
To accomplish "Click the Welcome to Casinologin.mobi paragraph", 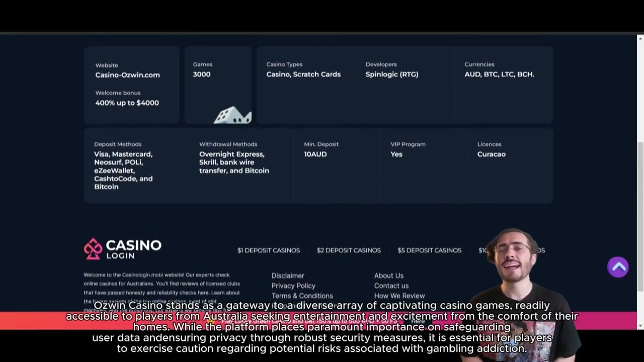I will point(162,293).
